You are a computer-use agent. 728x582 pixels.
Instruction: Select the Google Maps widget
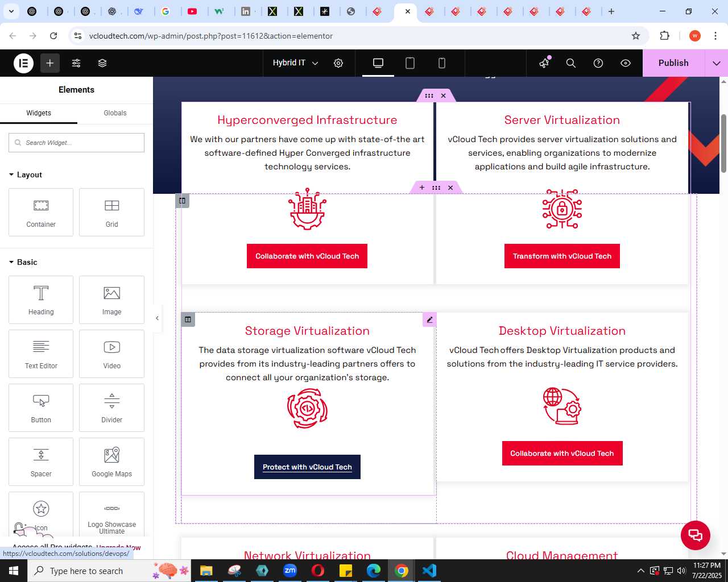(111, 462)
